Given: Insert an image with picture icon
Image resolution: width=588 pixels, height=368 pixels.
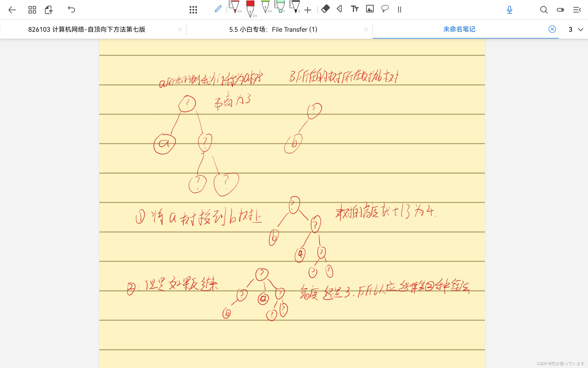Looking at the screenshot, I should click(x=370, y=9).
